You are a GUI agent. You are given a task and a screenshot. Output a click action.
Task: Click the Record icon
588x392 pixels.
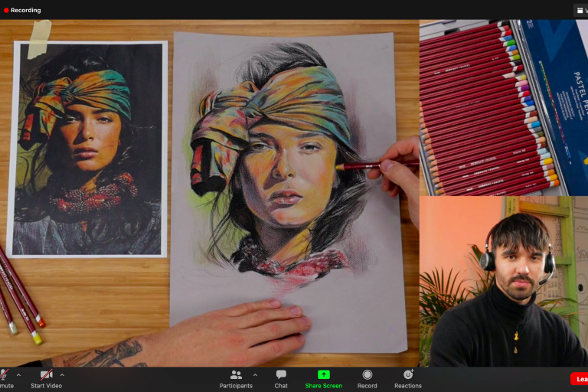click(367, 374)
